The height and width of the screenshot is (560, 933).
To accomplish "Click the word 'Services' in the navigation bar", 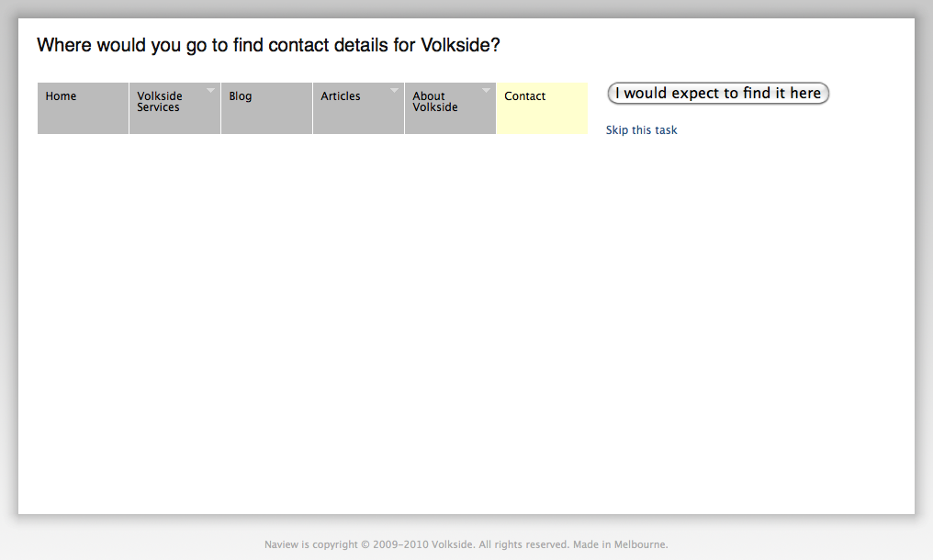I will pyautogui.click(x=158, y=107).
